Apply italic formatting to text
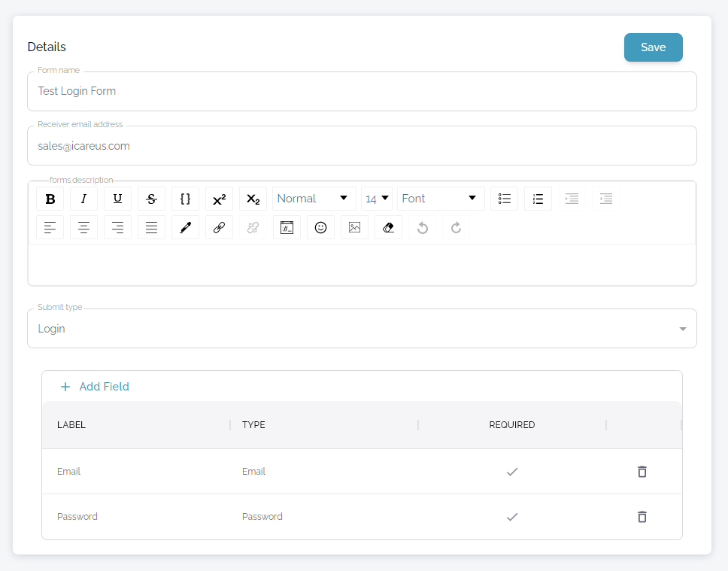The image size is (728, 571). (83, 199)
